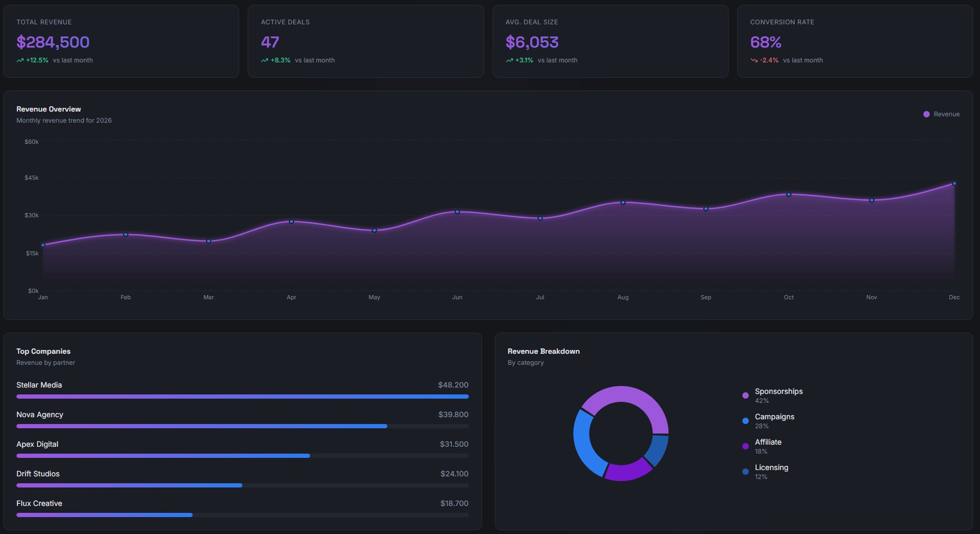This screenshot has height=534, width=980.
Task: Click the red decline icon on Conversion Rate card
Action: 754,60
